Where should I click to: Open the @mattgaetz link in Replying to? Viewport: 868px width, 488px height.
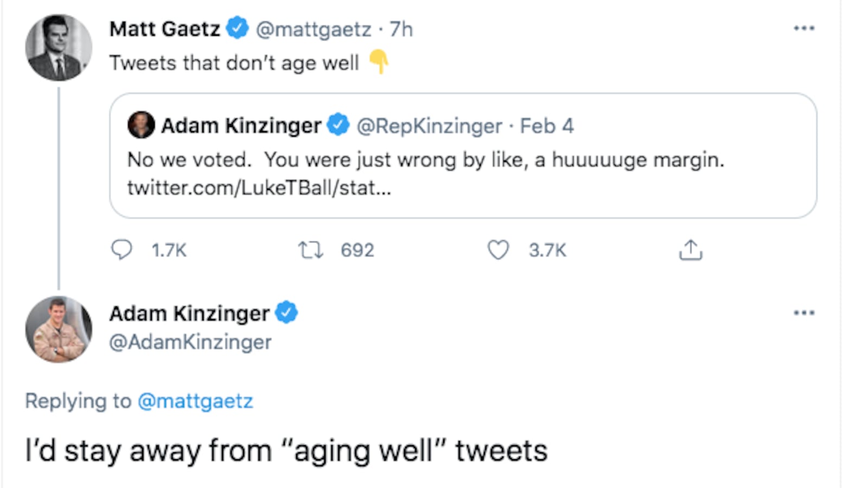point(195,401)
